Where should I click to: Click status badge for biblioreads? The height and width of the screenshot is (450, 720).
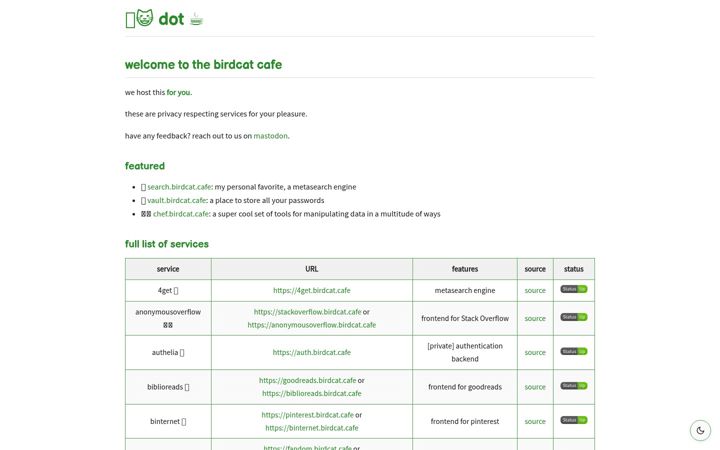click(574, 386)
